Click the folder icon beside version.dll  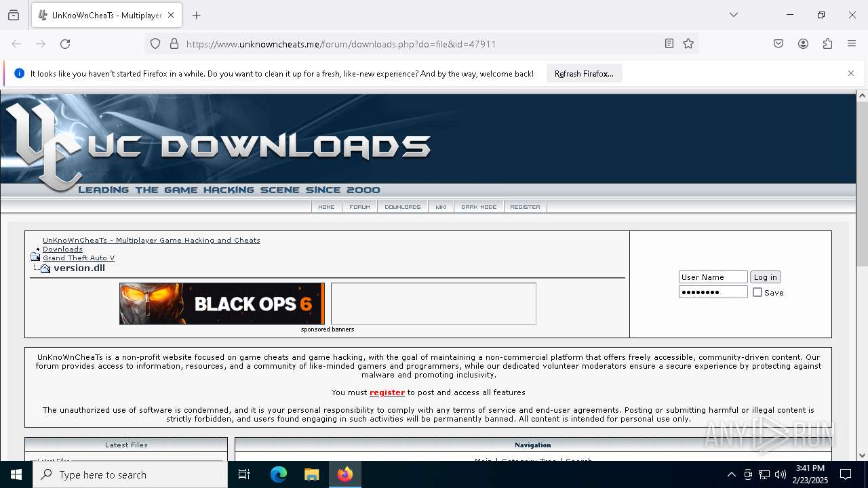(45, 268)
